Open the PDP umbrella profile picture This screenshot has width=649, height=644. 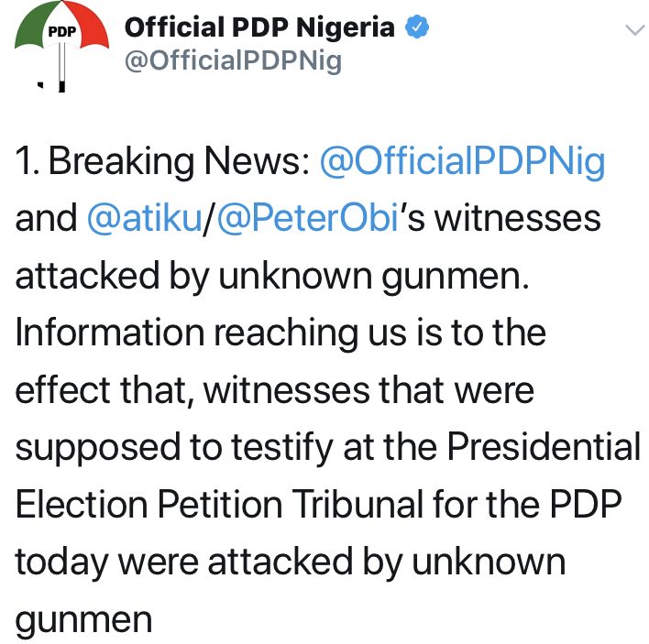tap(61, 47)
